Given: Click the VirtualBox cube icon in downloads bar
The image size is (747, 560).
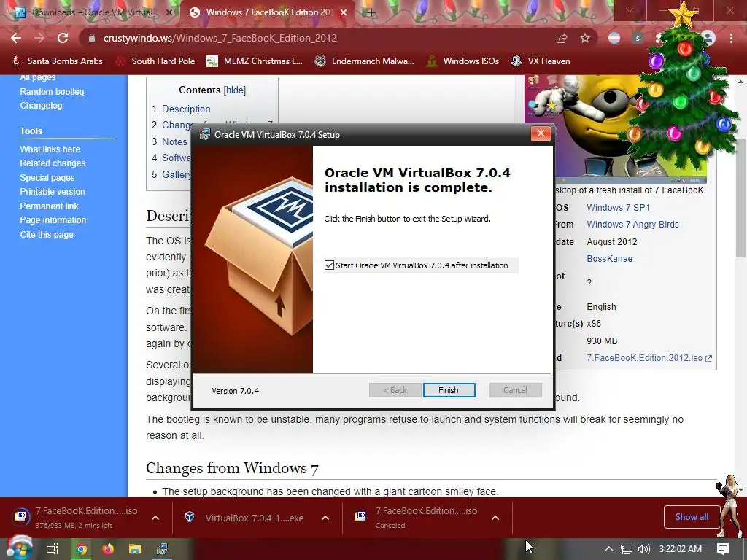Looking at the screenshot, I should tap(190, 517).
